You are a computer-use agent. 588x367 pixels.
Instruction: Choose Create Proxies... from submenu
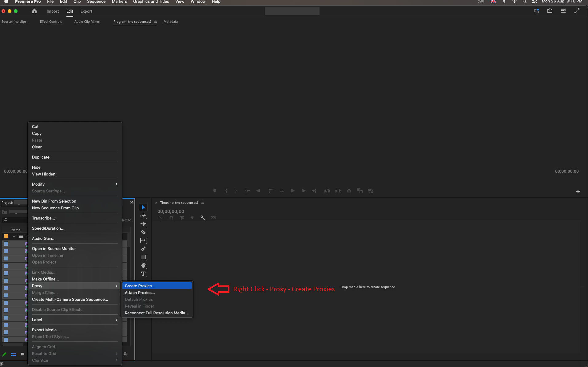click(157, 286)
